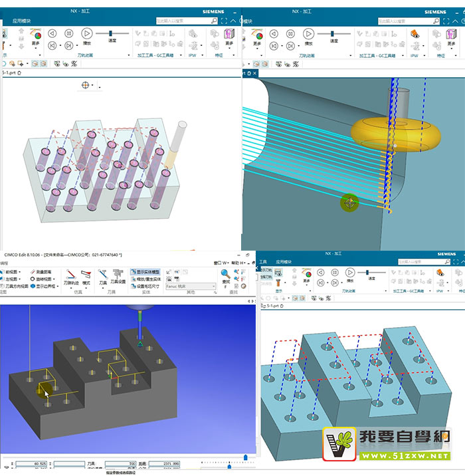Click 查找 find magnifier in CIMCO

pyautogui.click(x=225, y=277)
